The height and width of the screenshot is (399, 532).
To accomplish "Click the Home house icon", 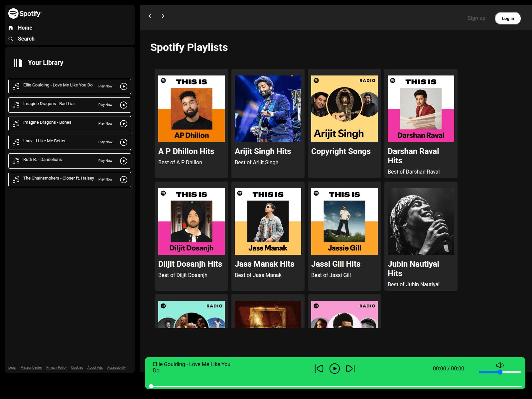I will coord(11,28).
